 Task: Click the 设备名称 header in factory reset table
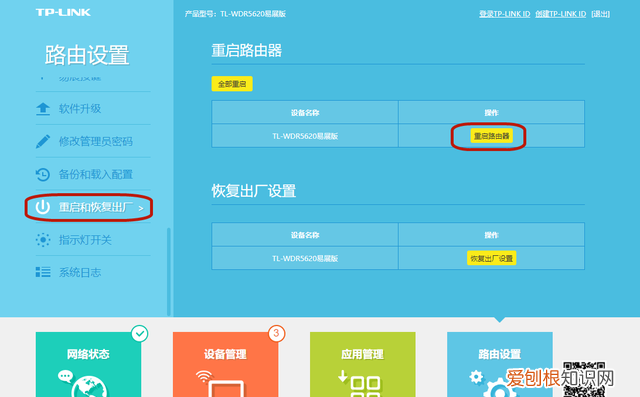pyautogui.click(x=305, y=235)
